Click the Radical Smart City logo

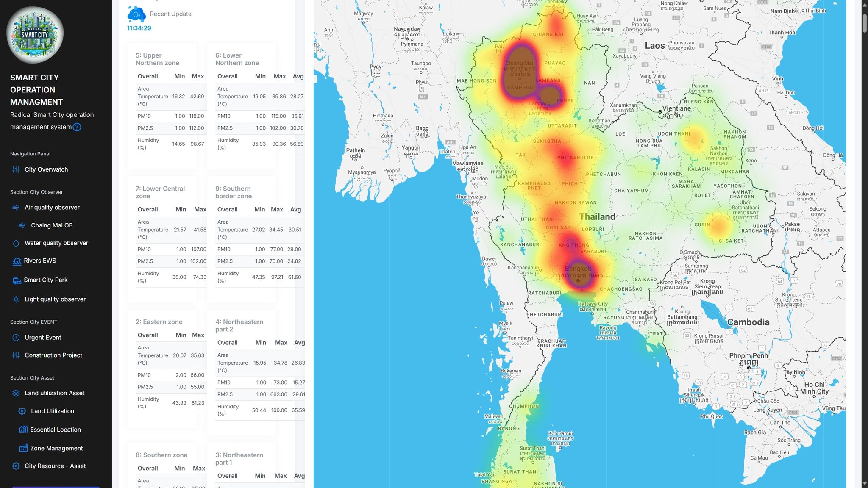click(35, 35)
